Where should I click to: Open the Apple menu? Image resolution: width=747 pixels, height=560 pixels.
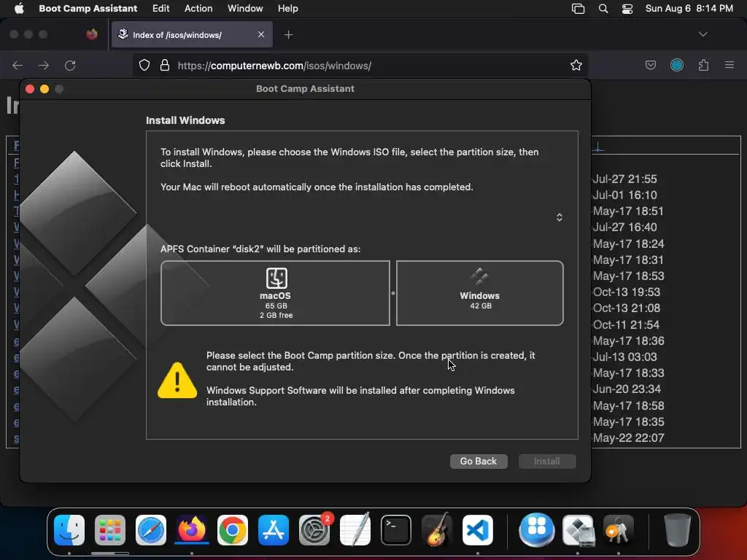(19, 8)
